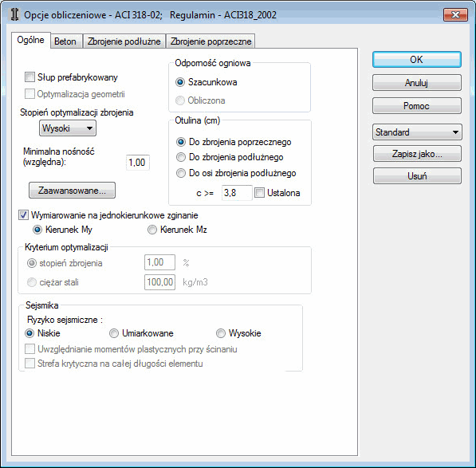Open Zaawansowane advanced settings

(72, 191)
